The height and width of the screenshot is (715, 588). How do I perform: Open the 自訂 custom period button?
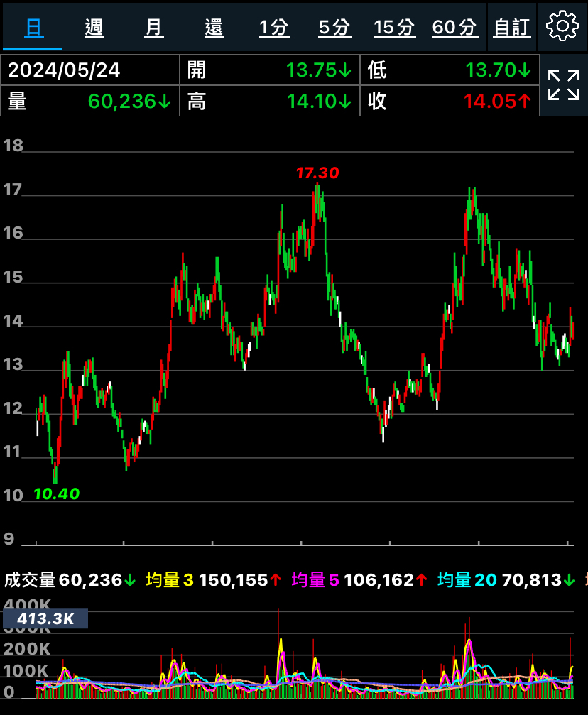(x=512, y=28)
